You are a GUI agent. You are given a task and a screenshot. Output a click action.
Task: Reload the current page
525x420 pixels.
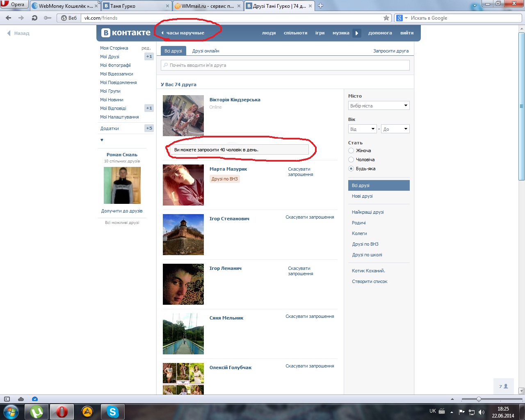point(34,18)
